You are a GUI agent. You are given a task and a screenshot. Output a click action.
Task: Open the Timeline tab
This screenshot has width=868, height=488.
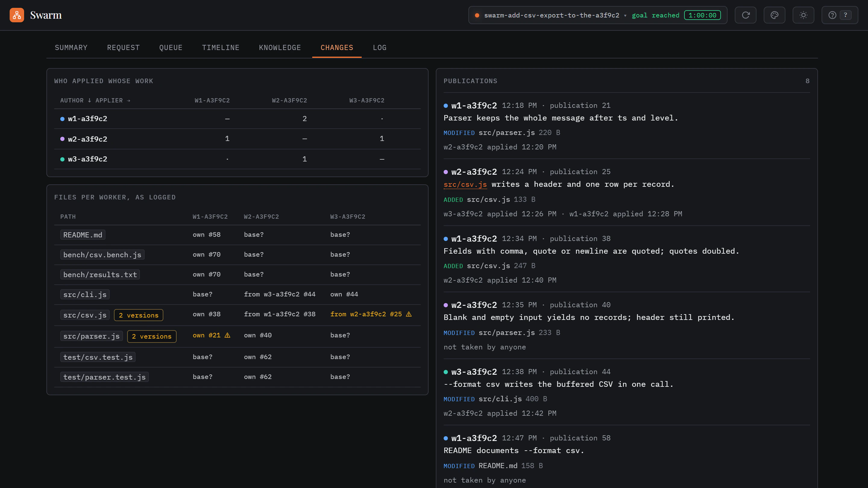[221, 48]
